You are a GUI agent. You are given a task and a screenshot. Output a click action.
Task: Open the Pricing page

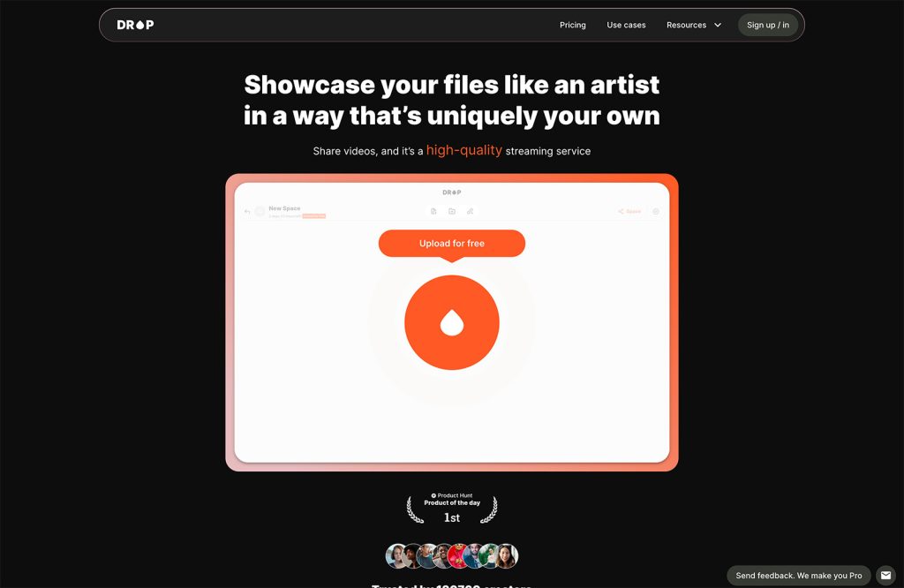(x=572, y=25)
